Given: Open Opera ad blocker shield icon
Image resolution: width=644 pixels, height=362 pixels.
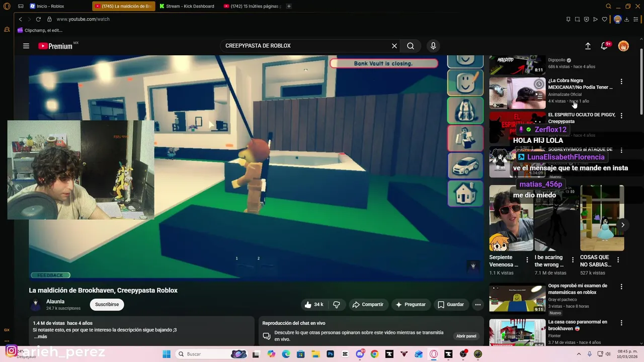Looking at the screenshot, I should coord(586,19).
